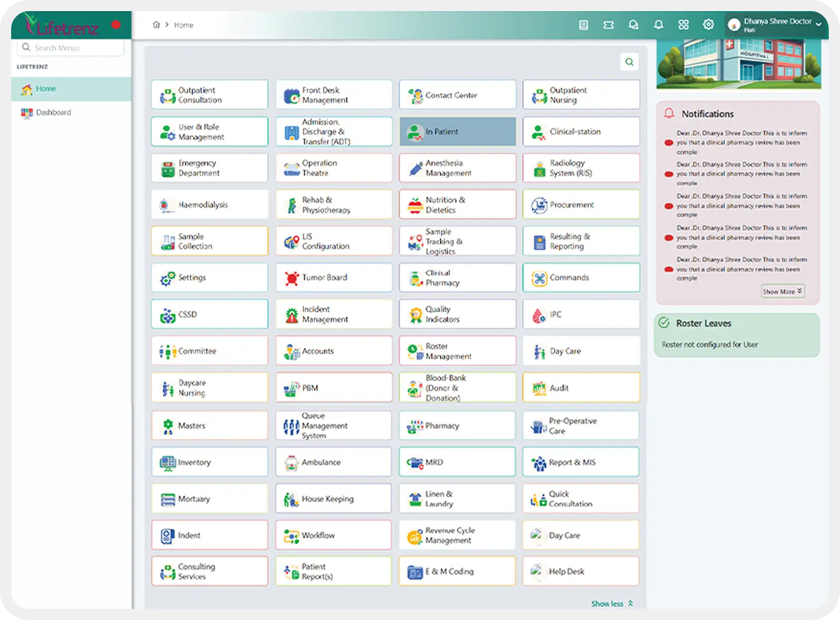Open Revenue Cycle Management tile

(457, 535)
